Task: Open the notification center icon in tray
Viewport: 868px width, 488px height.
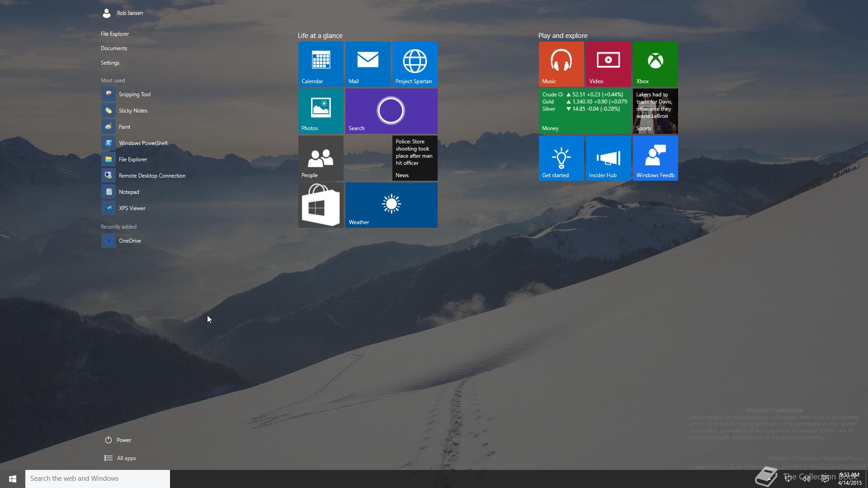Action: (825, 479)
